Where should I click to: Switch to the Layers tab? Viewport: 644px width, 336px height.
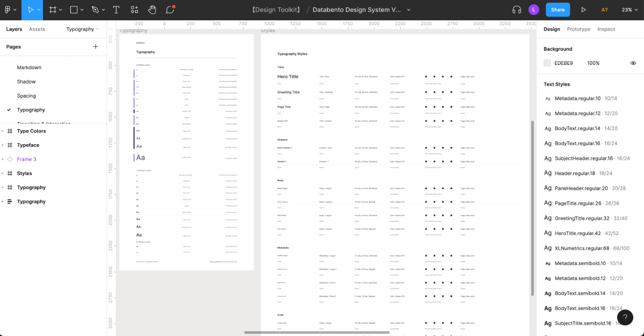click(x=14, y=29)
